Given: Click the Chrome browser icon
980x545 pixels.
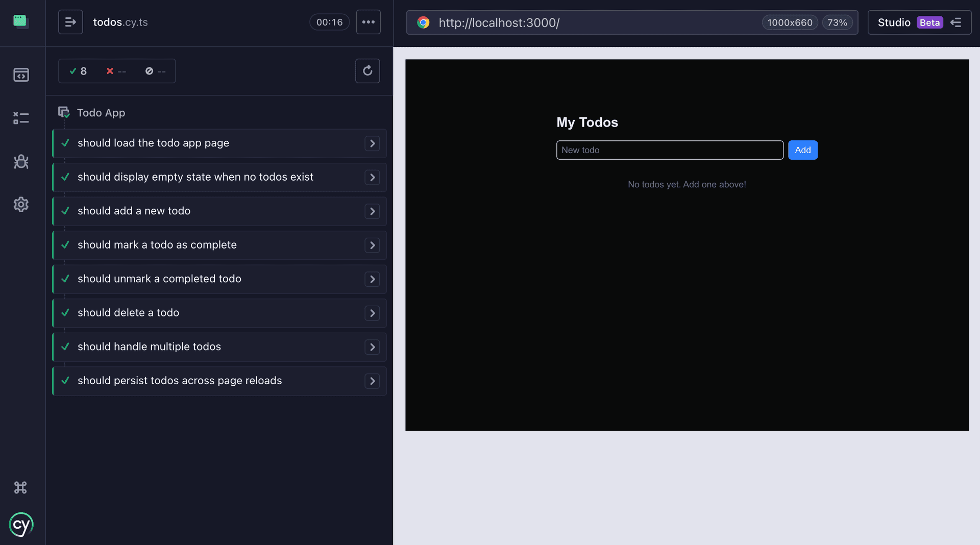Looking at the screenshot, I should coord(423,22).
